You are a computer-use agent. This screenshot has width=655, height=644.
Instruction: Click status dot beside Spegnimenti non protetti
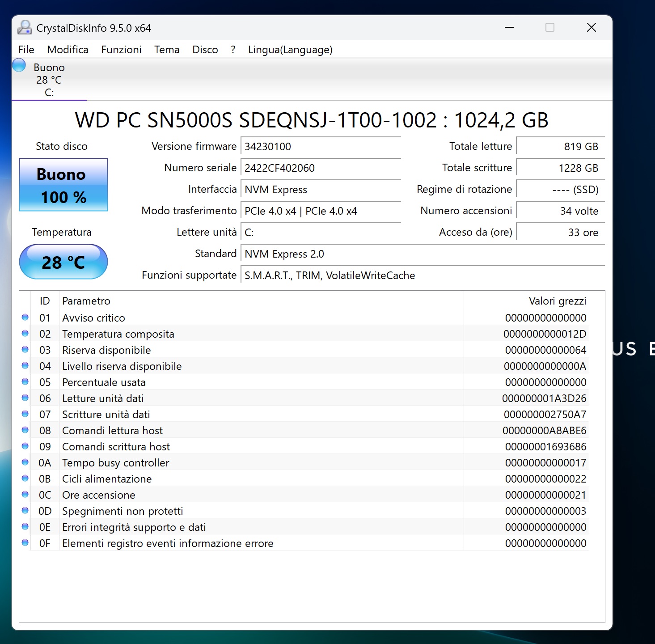[x=25, y=511]
